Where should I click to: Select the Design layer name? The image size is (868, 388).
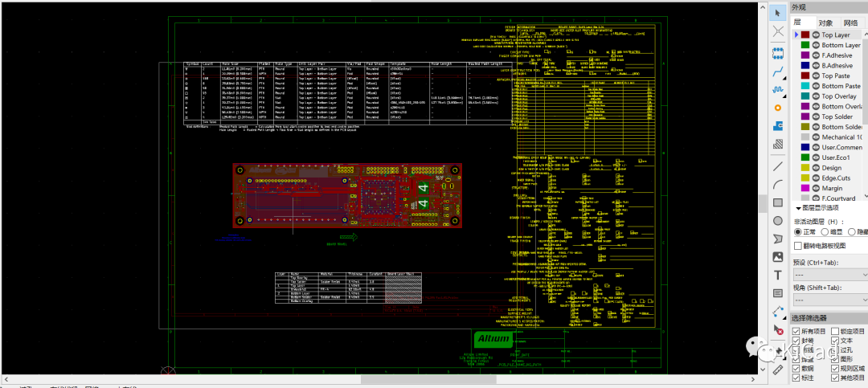832,168
